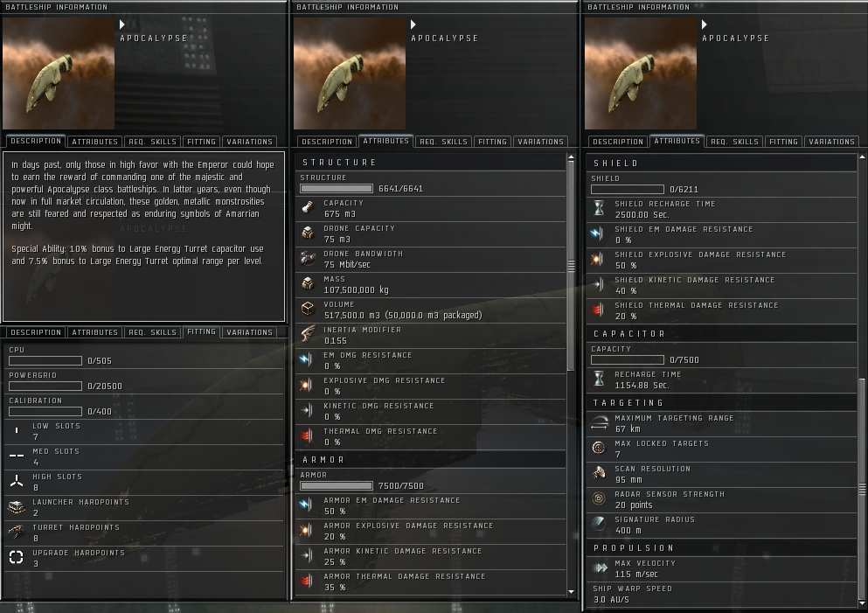Click the Radar Sensor Strength icon

pyautogui.click(x=599, y=499)
